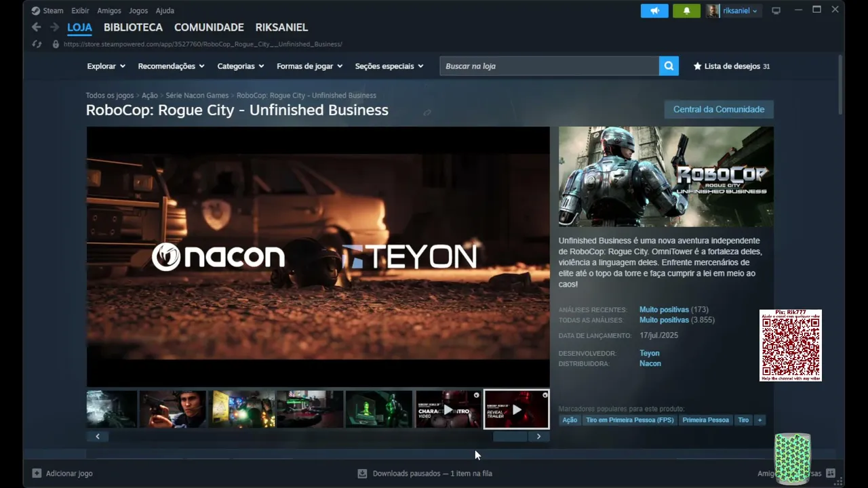Screen dimensions: 868x488
Task: Select the Ação tag
Action: (x=570, y=420)
